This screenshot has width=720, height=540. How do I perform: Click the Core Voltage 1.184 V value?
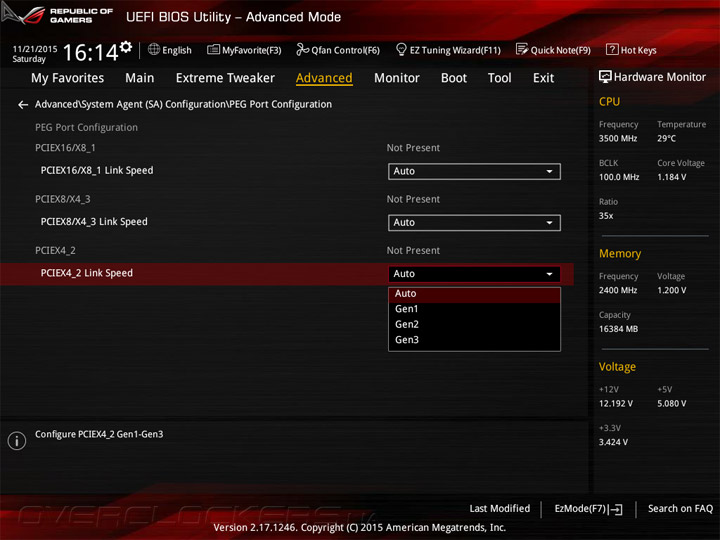(672, 177)
